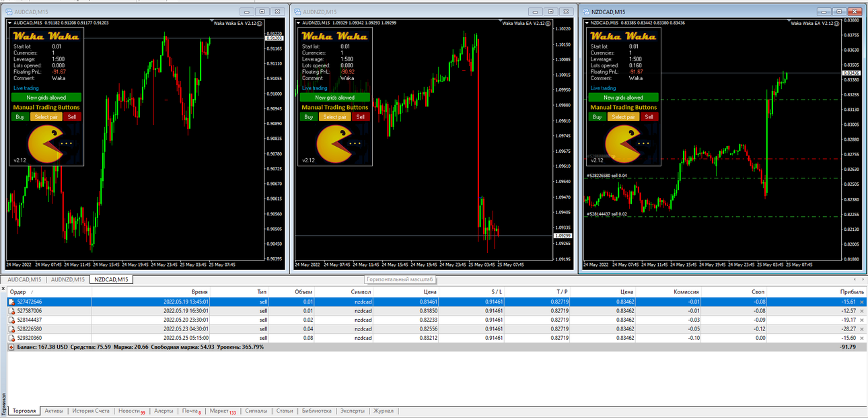The height and width of the screenshot is (418, 868).
Task: Click chart shift triangle on AUDNZD chart
Action: pos(502,22)
